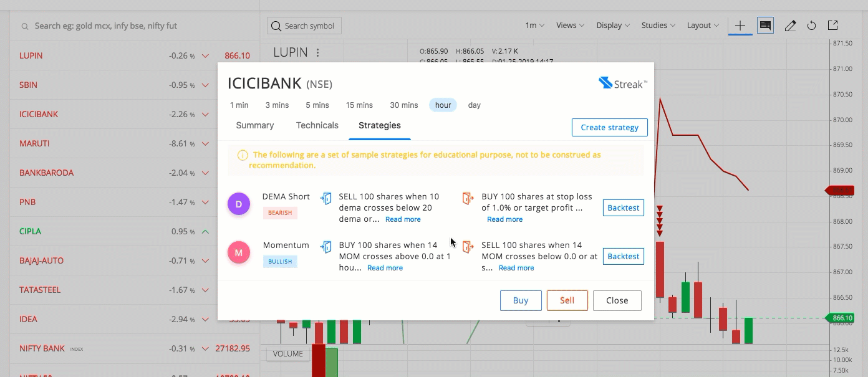Click the info icon in the yellow notice
The image size is (868, 377).
[x=243, y=155]
